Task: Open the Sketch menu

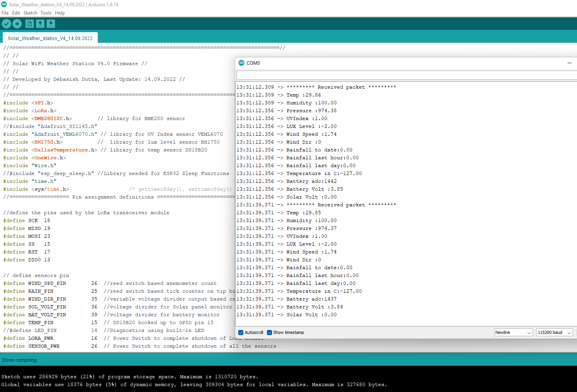Action: tap(30, 13)
